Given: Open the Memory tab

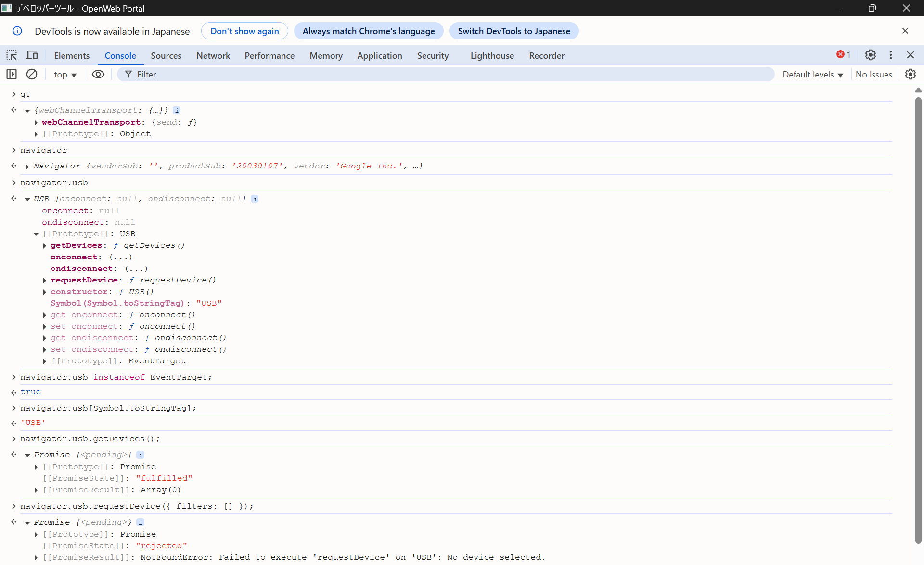Looking at the screenshot, I should 326,55.
